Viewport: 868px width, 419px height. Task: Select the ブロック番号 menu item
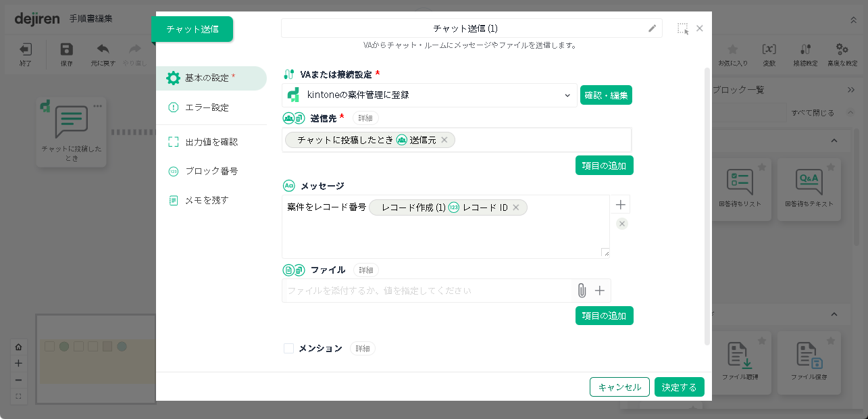point(211,171)
